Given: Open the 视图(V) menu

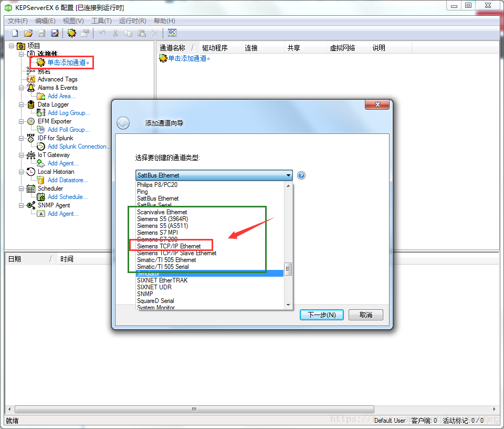Looking at the screenshot, I should [73, 21].
